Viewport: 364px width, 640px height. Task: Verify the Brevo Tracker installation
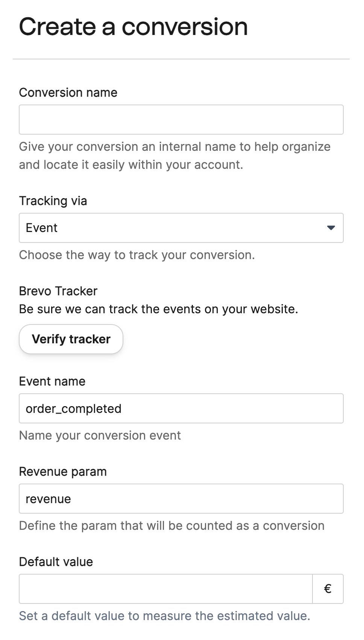pyautogui.click(x=71, y=339)
